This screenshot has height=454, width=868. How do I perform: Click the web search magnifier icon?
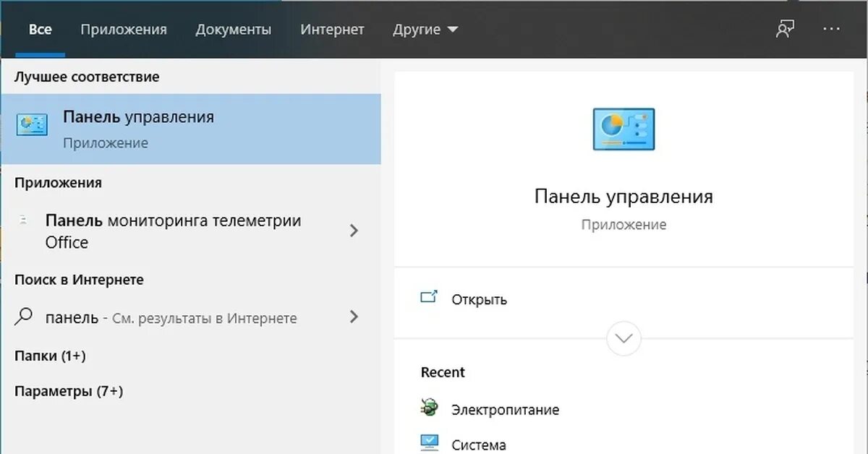click(25, 317)
